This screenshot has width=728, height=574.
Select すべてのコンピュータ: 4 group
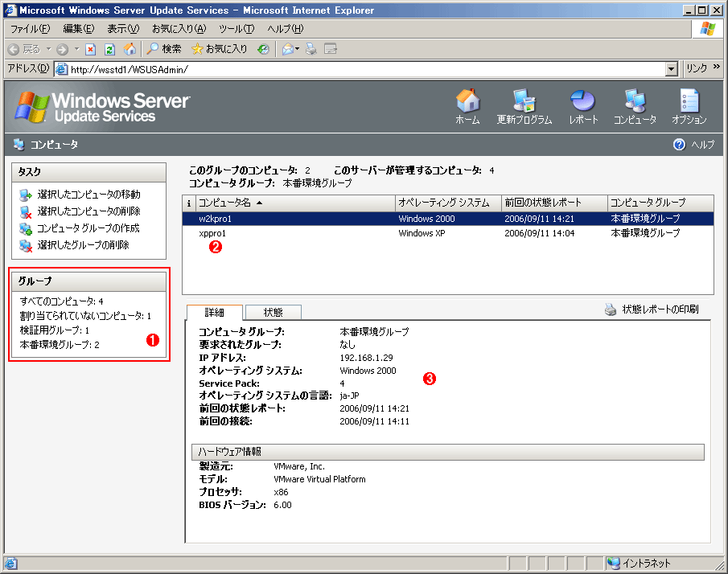(x=61, y=301)
